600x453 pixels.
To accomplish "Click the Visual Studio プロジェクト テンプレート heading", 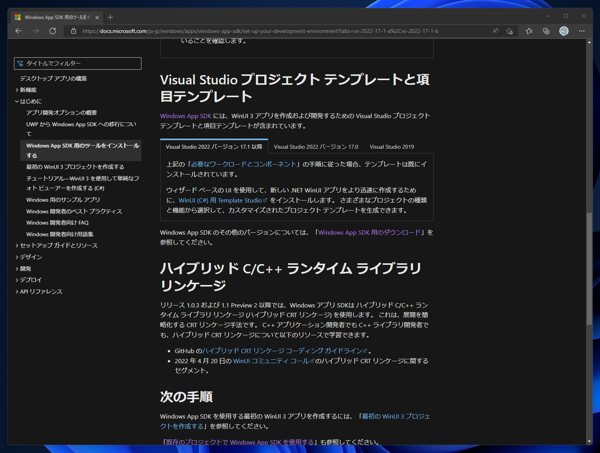I will (295, 88).
